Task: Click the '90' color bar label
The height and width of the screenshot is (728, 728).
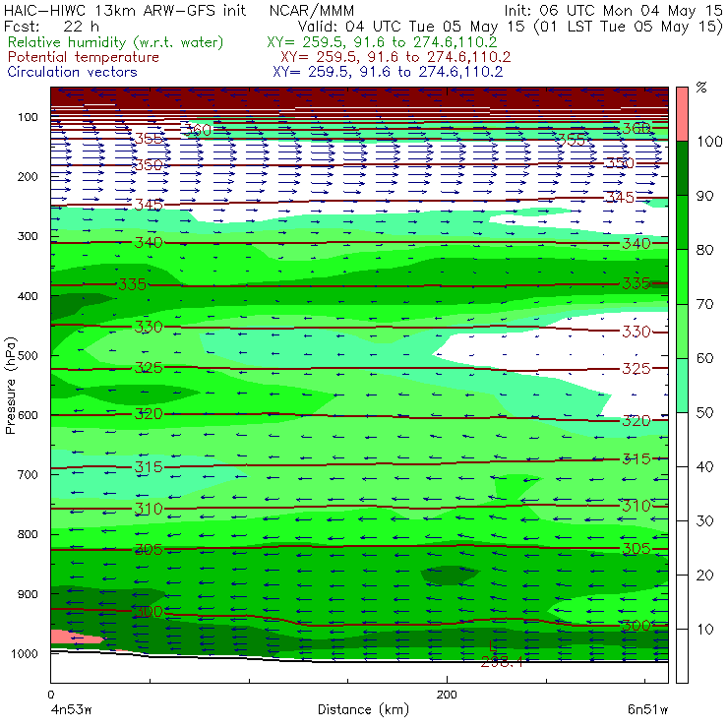Action: tap(705, 196)
